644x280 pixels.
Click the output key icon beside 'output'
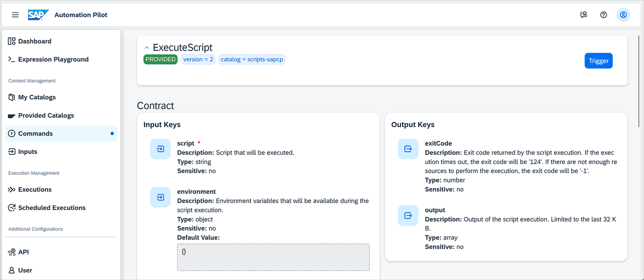(x=408, y=216)
